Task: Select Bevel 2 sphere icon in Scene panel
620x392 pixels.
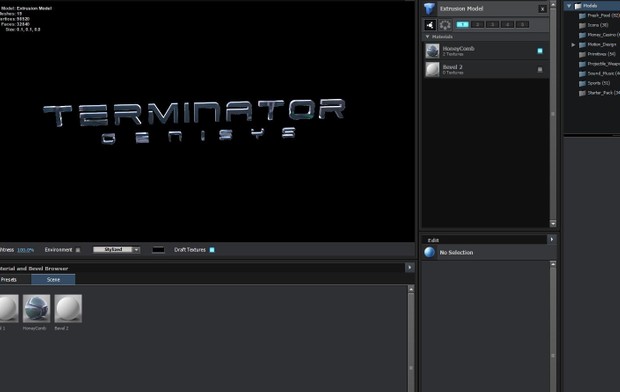Action: tap(432, 69)
